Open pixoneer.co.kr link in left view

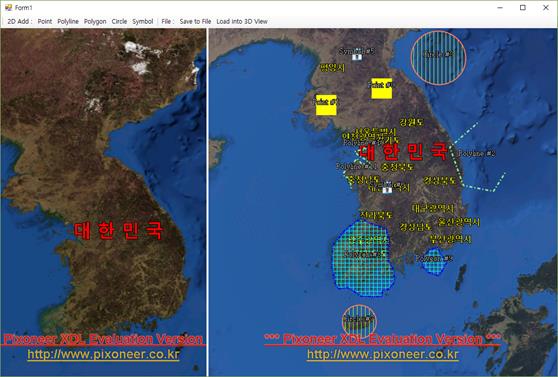[103, 354]
